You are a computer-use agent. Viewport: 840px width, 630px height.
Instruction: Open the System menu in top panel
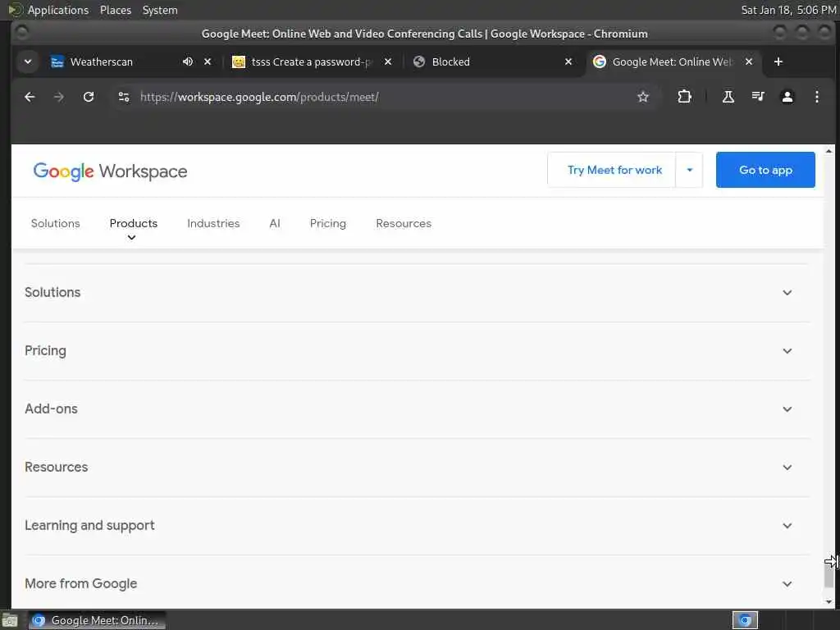pos(160,10)
